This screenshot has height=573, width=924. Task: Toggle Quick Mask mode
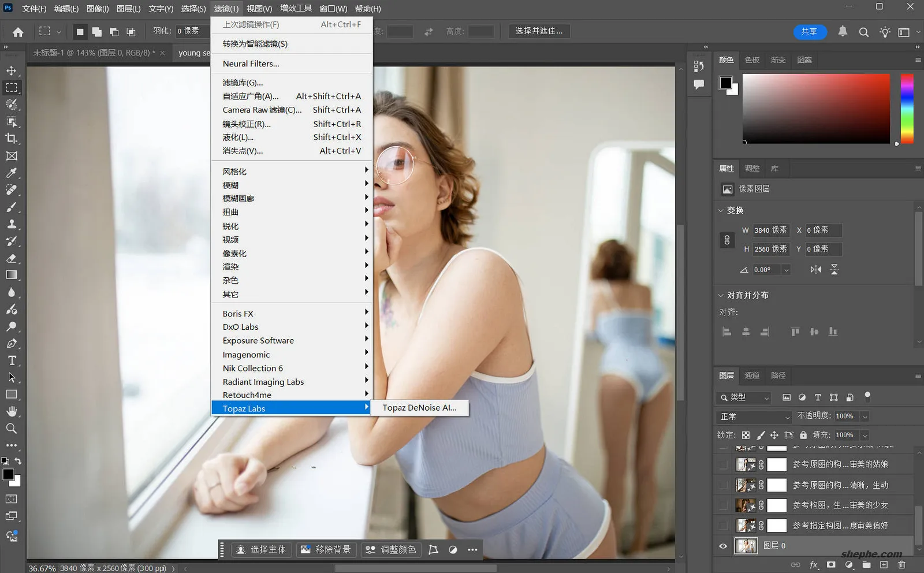tap(12, 499)
